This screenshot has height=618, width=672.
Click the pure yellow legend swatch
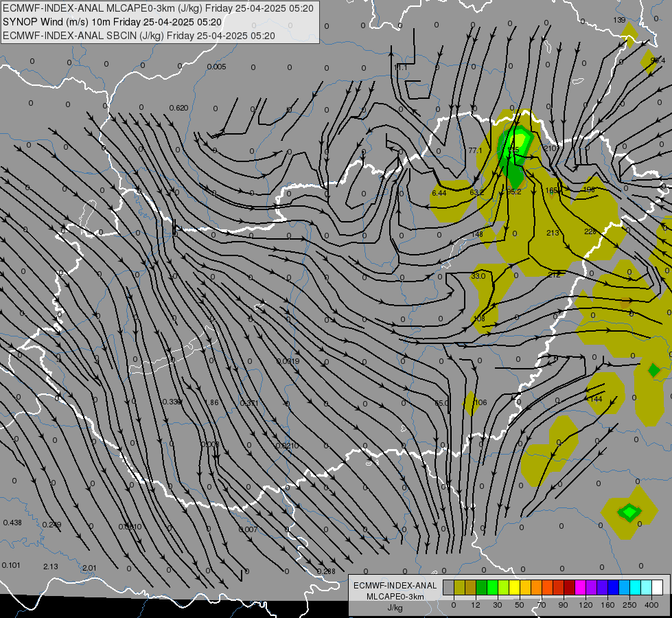coord(514,587)
